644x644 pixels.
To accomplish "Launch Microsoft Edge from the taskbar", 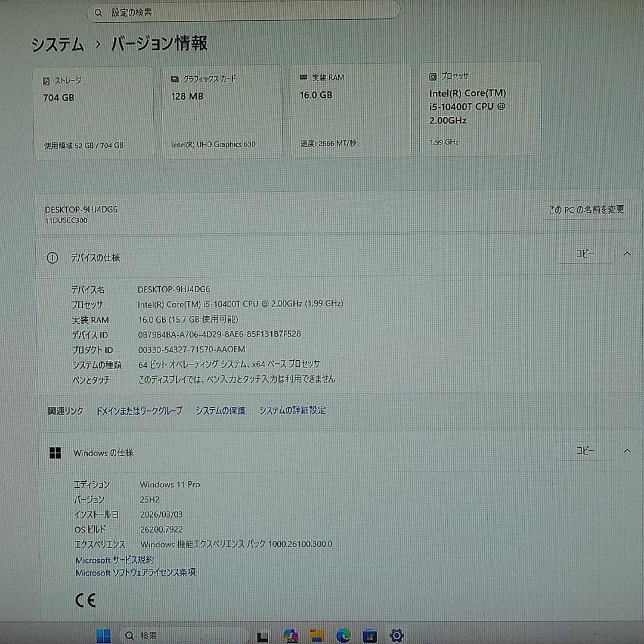I will (x=343, y=636).
